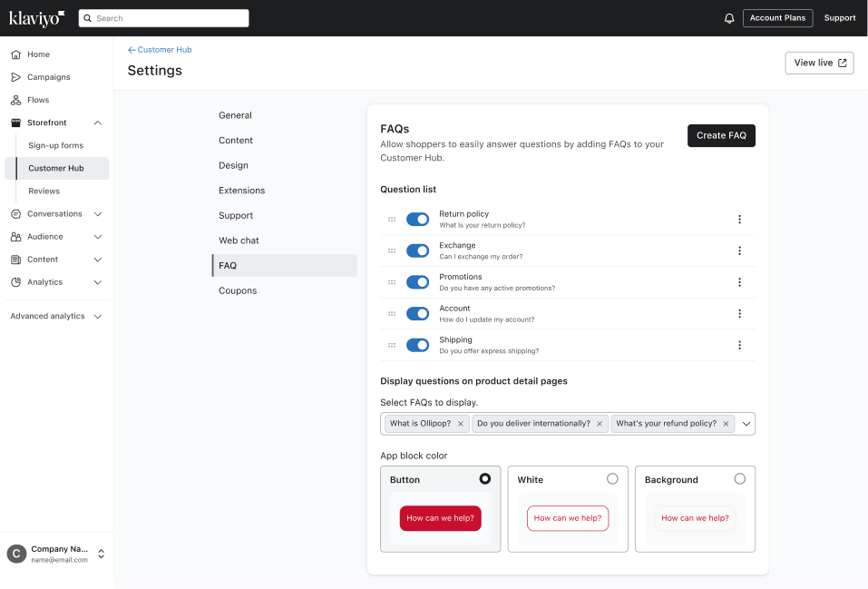This screenshot has width=868, height=589.
Task: Open the Web chat settings tab
Action: [285, 240]
